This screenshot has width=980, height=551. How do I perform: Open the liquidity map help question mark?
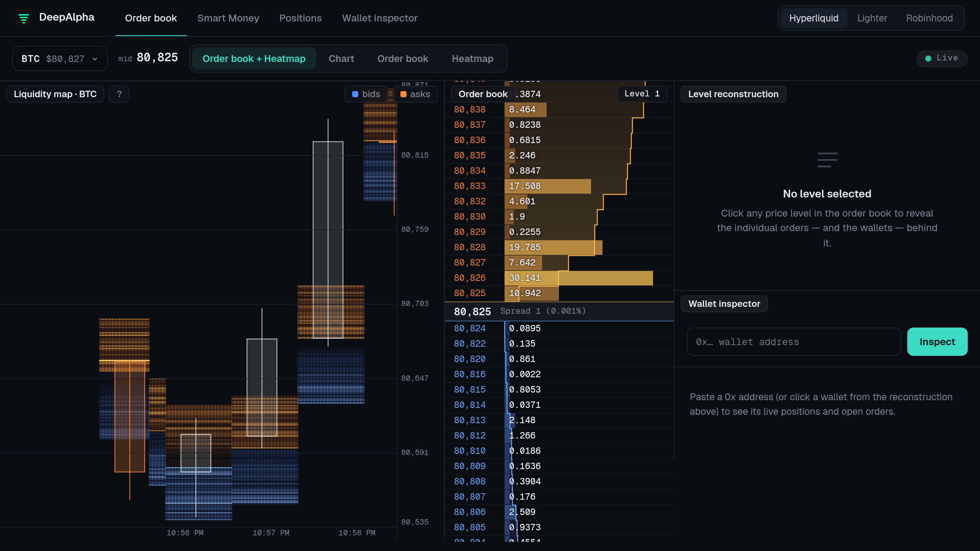click(x=119, y=94)
